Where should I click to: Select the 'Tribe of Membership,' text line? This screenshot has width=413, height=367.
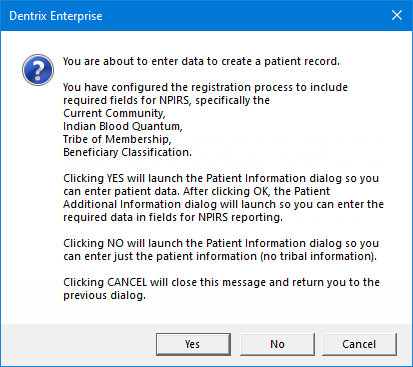point(117,139)
